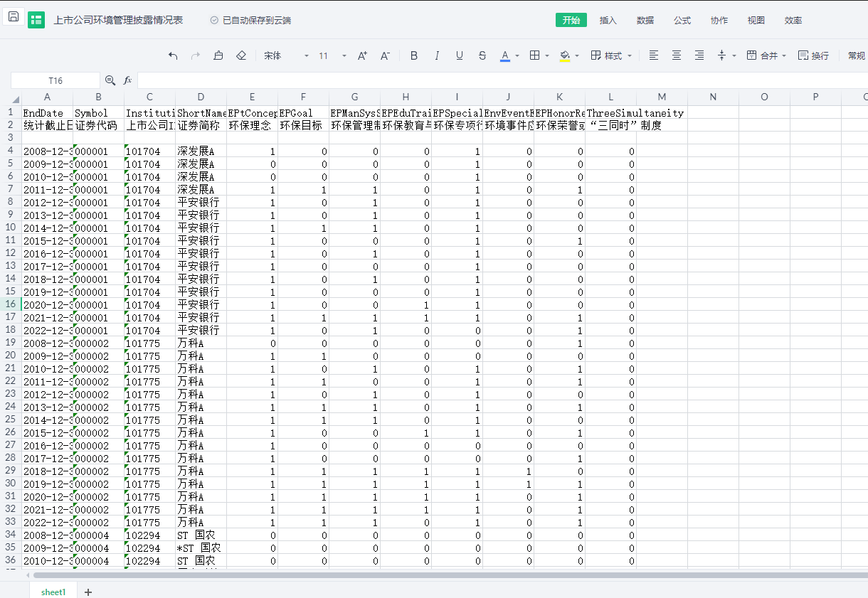This screenshot has width=868, height=598.
Task: Undo the last action
Action: [173, 55]
